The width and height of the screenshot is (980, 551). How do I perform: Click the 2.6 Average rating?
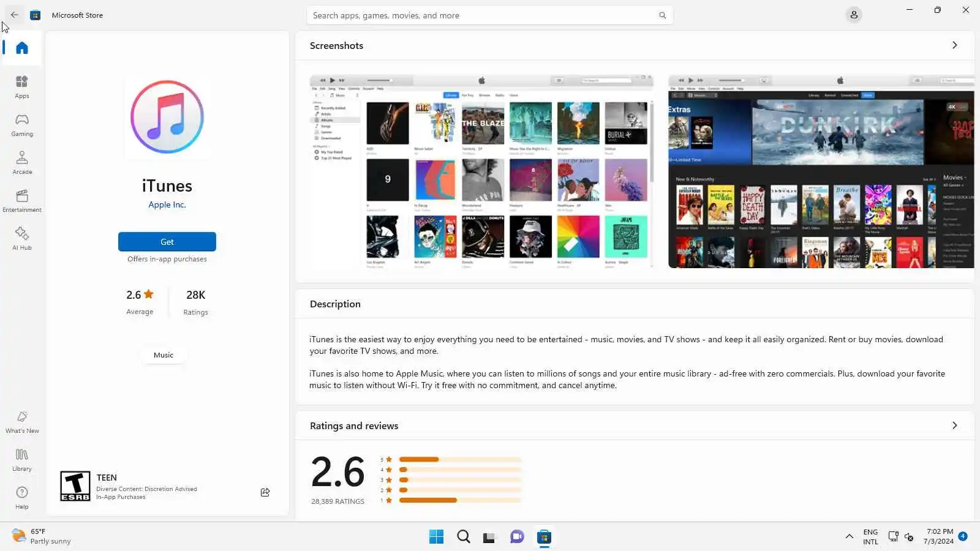(140, 302)
